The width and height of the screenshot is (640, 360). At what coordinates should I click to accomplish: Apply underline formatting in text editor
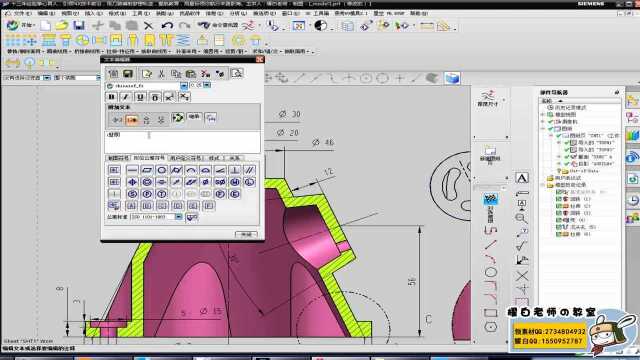(x=140, y=97)
